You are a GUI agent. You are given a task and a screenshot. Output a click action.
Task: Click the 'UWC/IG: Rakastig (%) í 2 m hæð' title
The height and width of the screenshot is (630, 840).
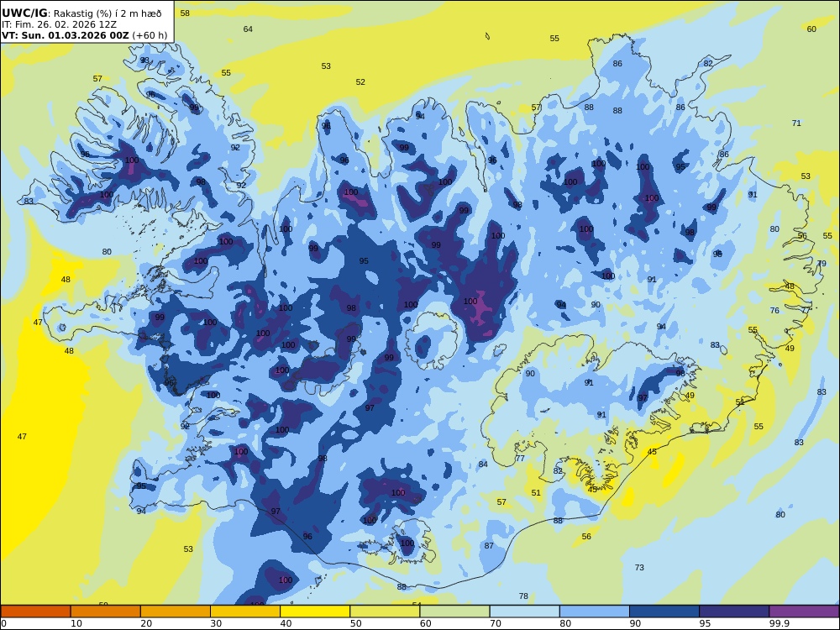pos(81,13)
